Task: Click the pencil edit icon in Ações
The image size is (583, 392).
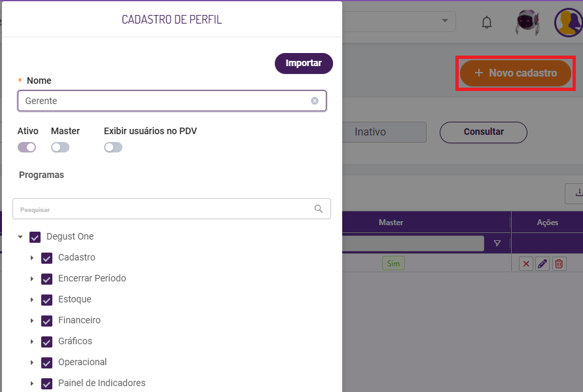Action: click(x=542, y=264)
